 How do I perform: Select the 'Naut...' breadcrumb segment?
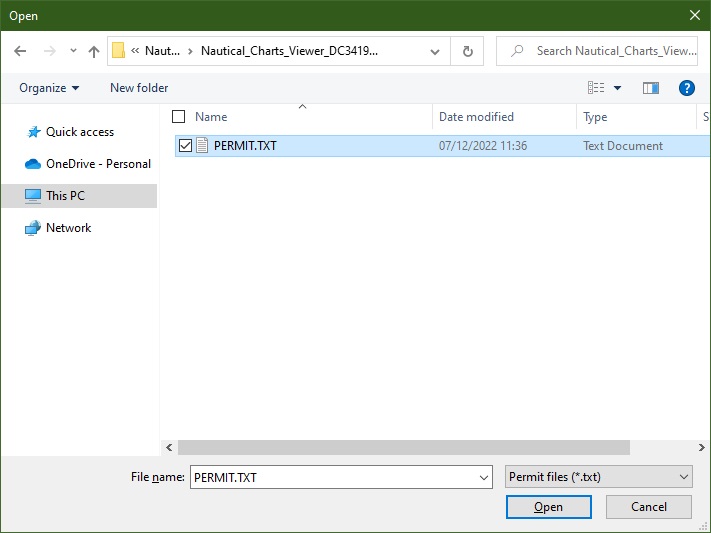coord(162,51)
